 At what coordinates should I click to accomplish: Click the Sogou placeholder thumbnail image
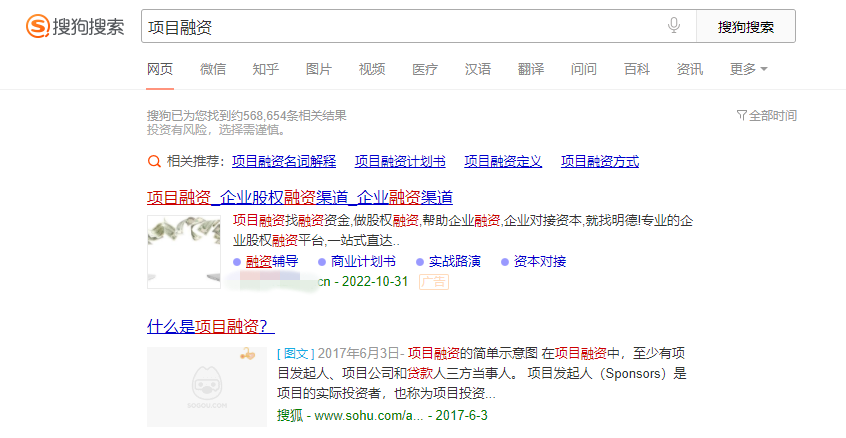[207, 387]
